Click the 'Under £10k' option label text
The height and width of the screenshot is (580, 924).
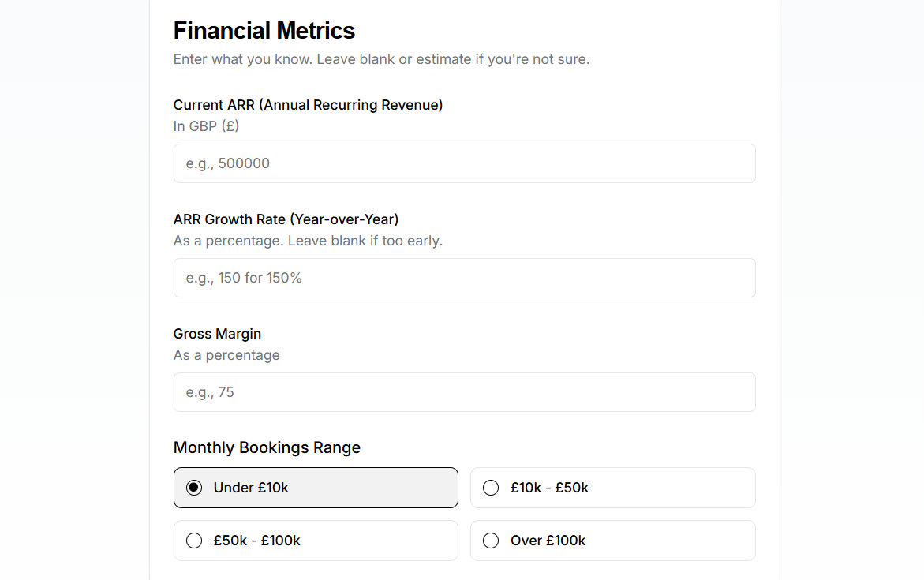click(251, 488)
